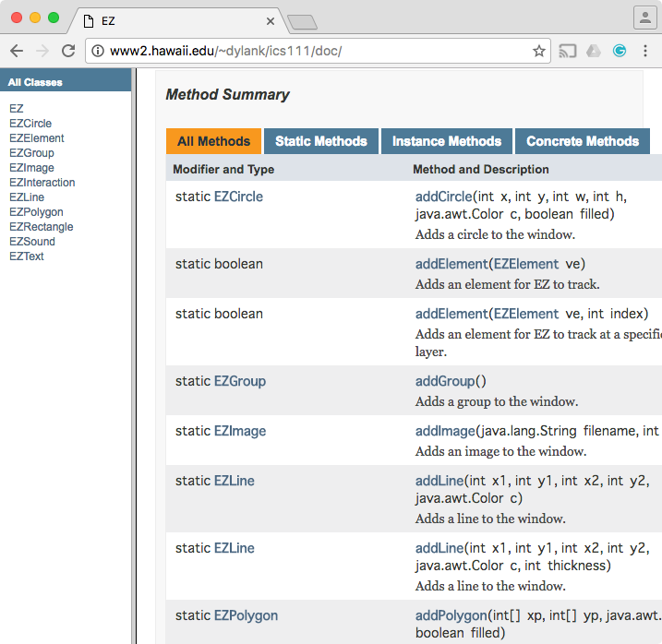Click the address bar URL field
Image resolution: width=662 pixels, height=644 pixels.
[314, 51]
